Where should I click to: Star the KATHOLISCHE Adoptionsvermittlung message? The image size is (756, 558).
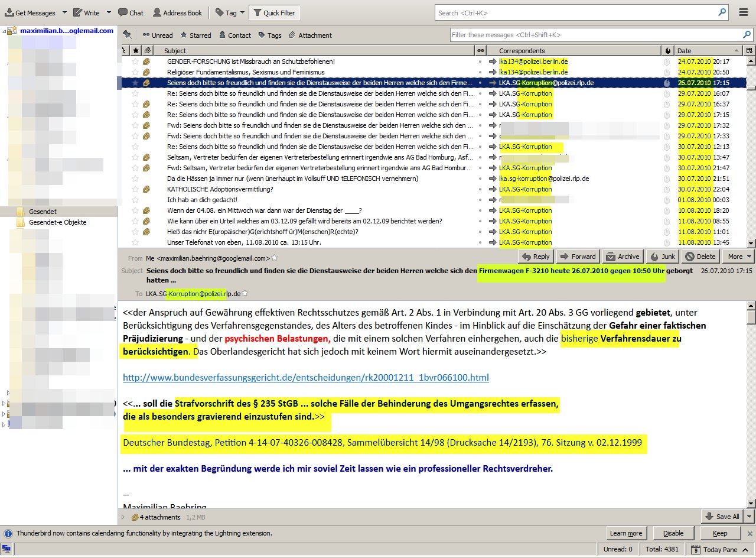[x=135, y=189]
